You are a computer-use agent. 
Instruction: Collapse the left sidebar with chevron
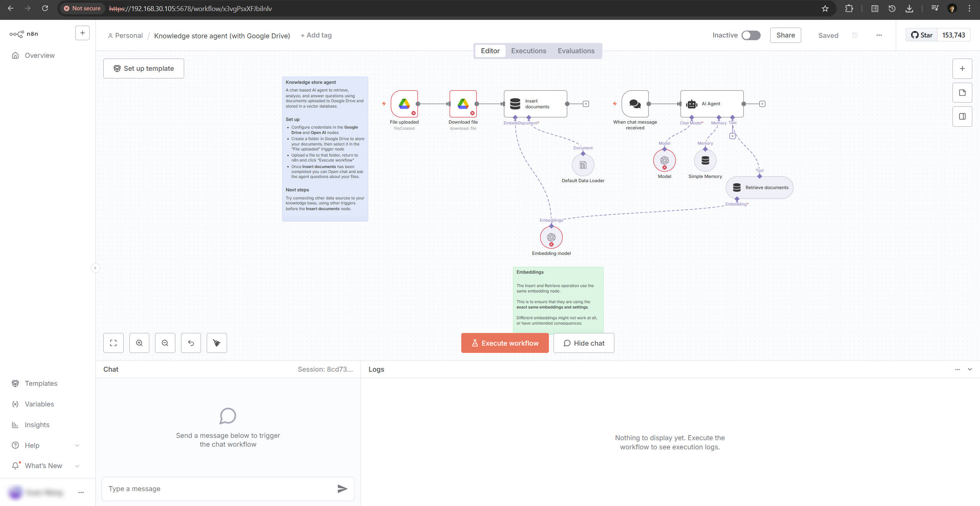pyautogui.click(x=95, y=268)
